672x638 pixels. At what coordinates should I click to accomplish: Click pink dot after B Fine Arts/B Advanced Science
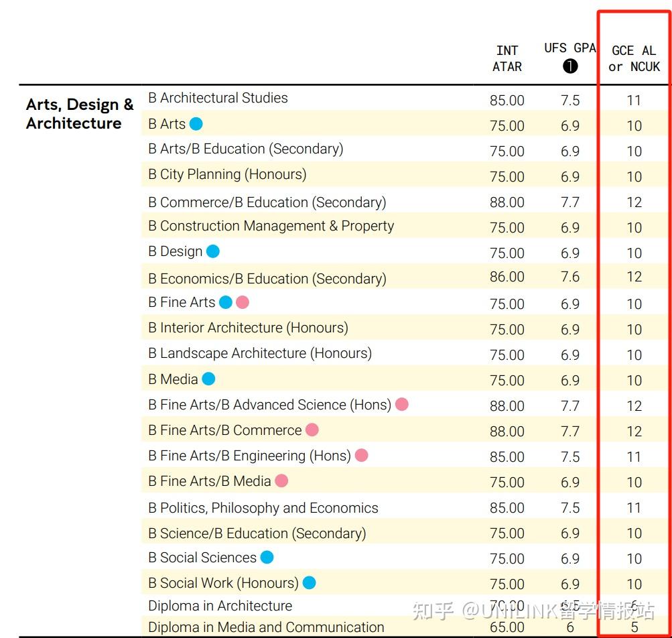[402, 404]
